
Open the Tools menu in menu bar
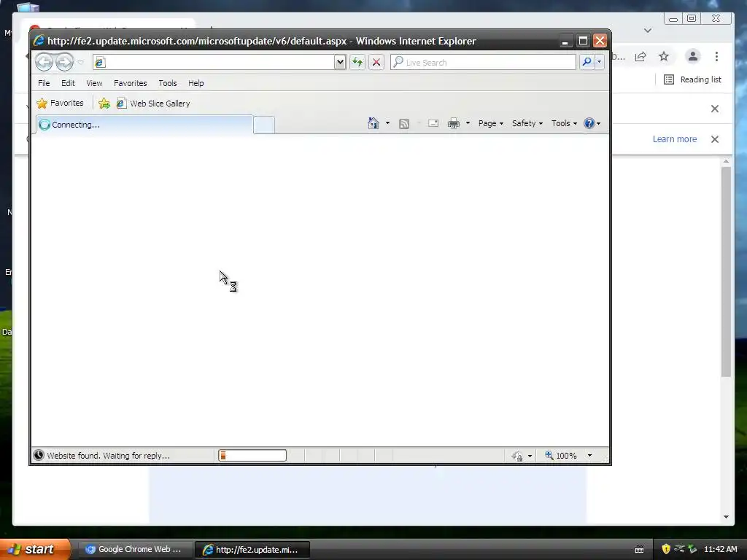[168, 83]
